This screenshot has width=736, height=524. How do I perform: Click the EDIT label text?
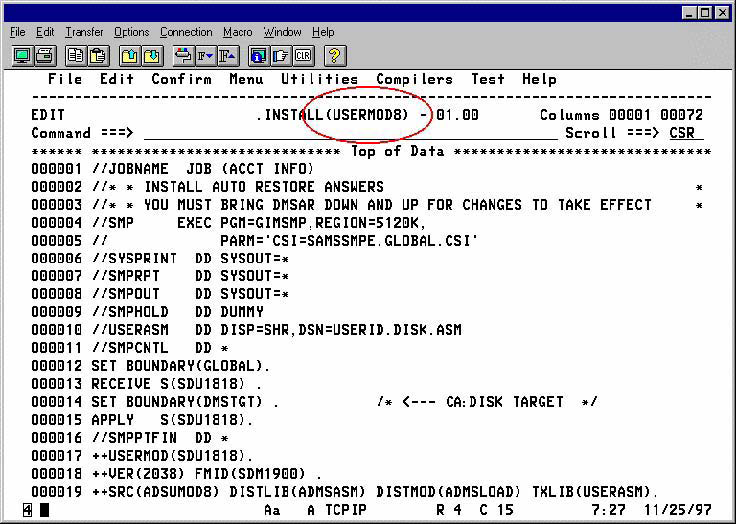48,115
